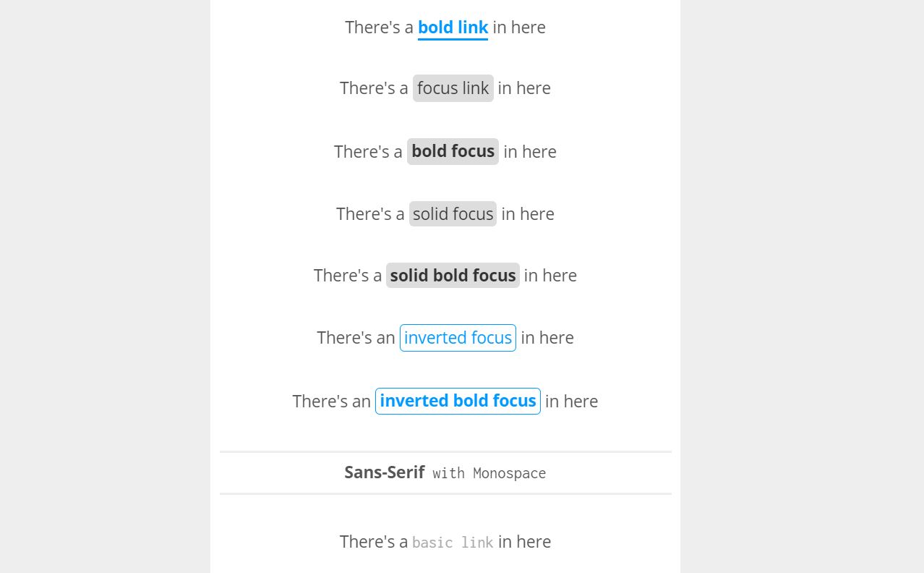Screen dimensions: 924x573
Task: Click 'in here' following inverted bold focus
Action: (571, 401)
